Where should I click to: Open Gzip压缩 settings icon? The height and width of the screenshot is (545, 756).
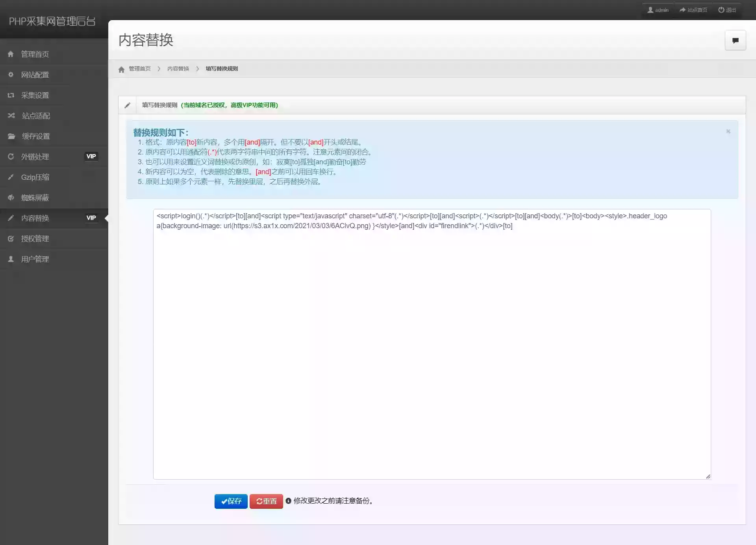[x=11, y=177]
